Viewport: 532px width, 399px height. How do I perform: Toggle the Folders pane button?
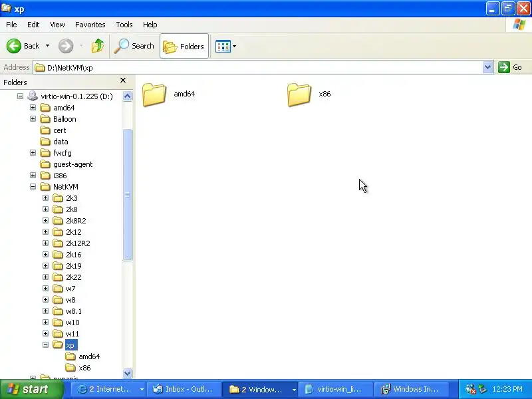point(184,46)
